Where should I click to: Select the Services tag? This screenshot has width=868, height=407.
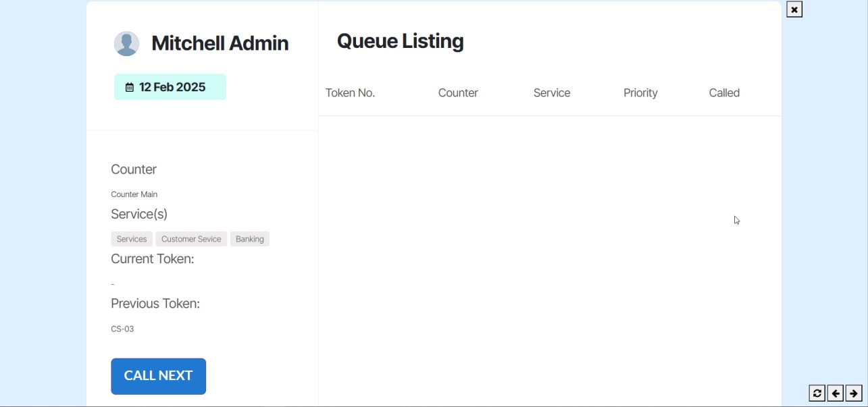[x=132, y=239]
